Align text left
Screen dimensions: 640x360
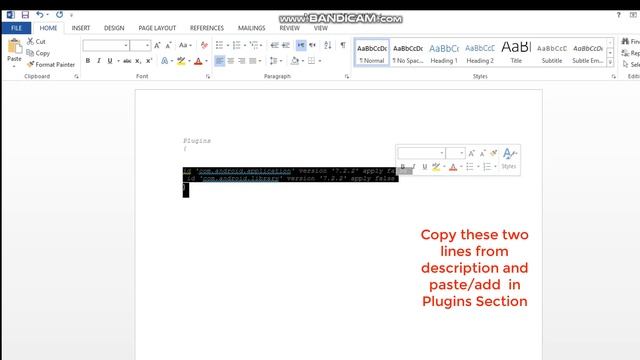tap(220, 61)
